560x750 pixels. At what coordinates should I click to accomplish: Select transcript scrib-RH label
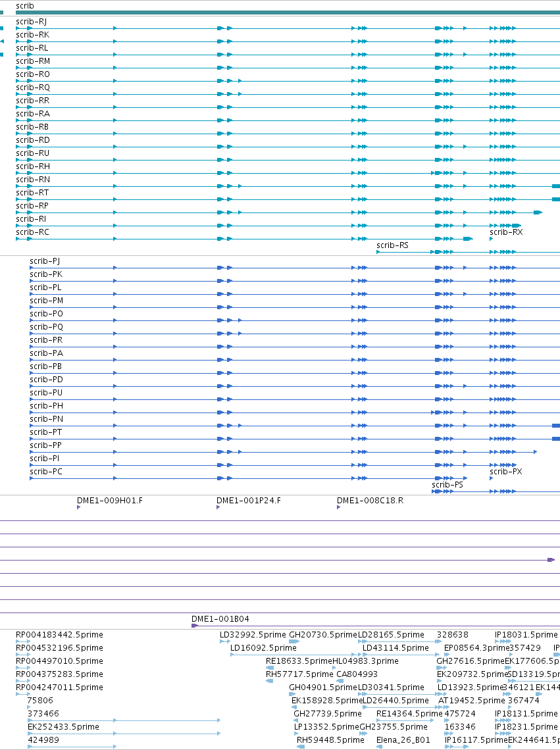point(32,166)
